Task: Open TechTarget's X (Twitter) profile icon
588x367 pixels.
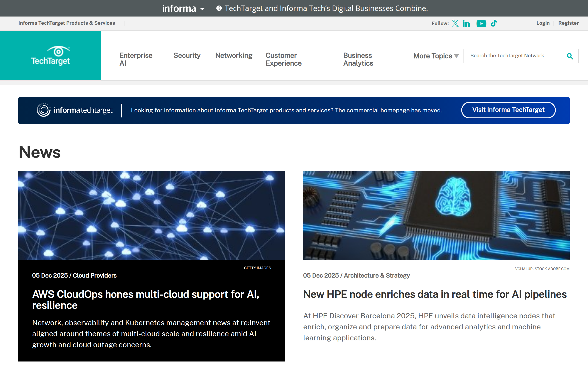Action: [x=455, y=23]
